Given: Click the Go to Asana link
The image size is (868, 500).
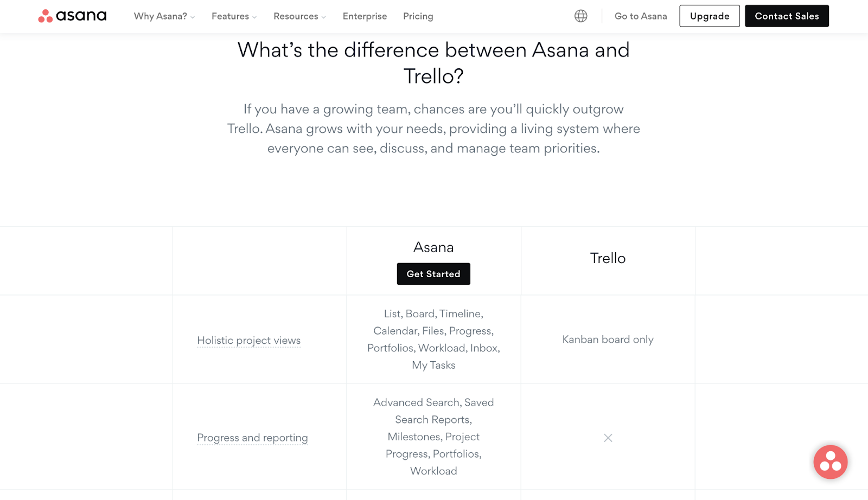Looking at the screenshot, I should coord(641,16).
